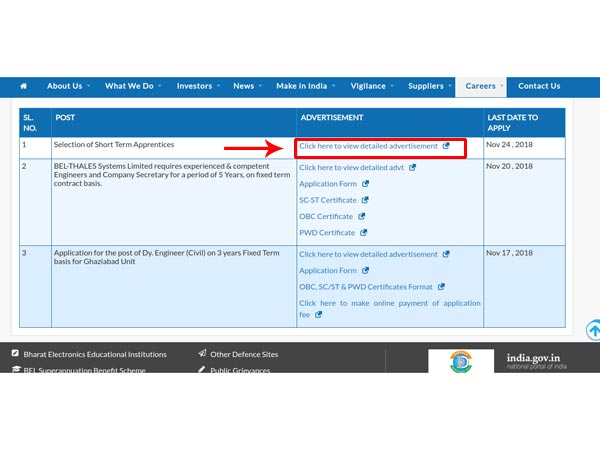Open the PWD Certificate link
Screen dimensions: 600x450
[327, 233]
